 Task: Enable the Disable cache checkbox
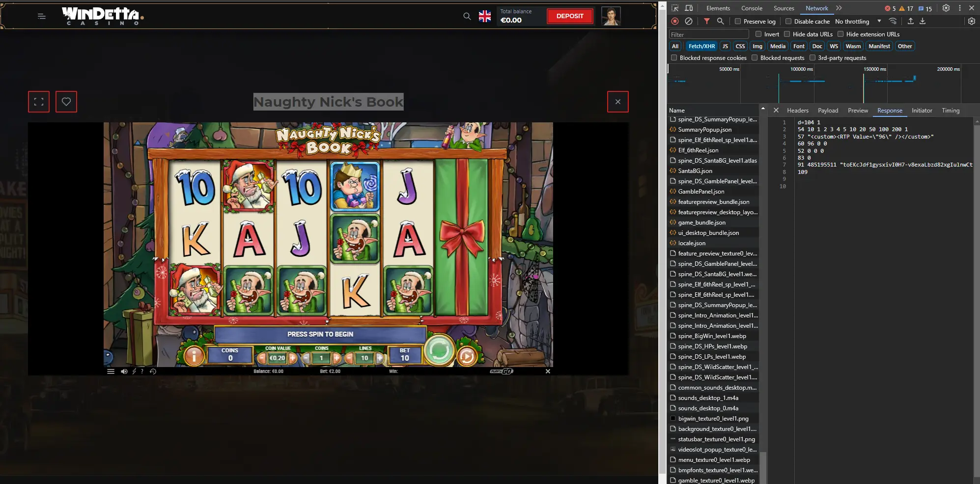tap(788, 21)
